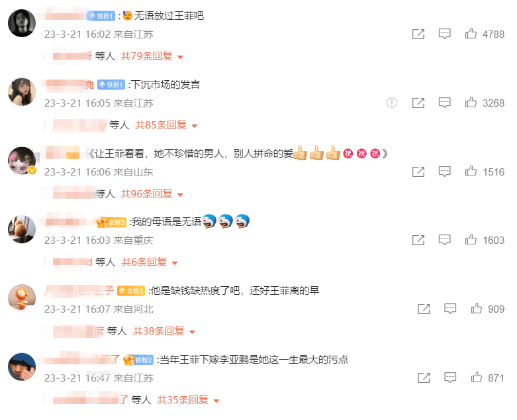Open the verified user's masked avatar
517x420 pixels.
tap(22, 161)
